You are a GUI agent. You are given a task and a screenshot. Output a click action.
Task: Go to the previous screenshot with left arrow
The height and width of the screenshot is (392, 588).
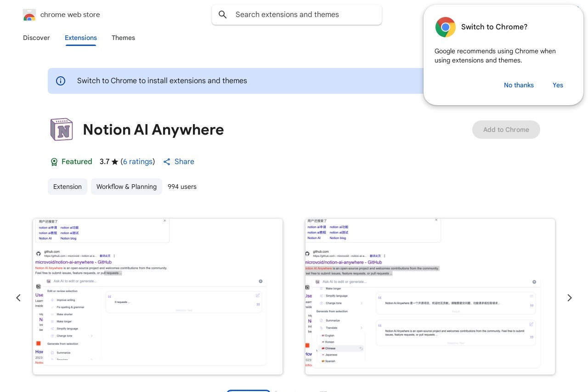click(x=18, y=298)
